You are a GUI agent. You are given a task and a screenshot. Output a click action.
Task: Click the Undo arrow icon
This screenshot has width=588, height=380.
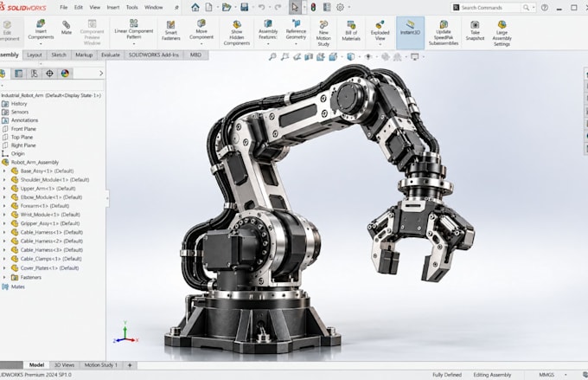pyautogui.click(x=262, y=7)
